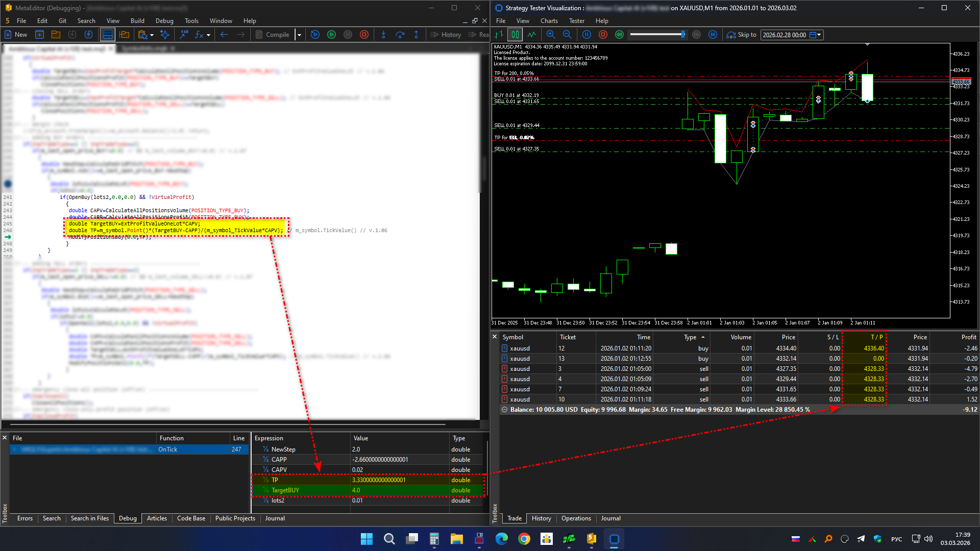Click the red Stop debugging icon in MetaEditor
980x551 pixels.
point(364,35)
